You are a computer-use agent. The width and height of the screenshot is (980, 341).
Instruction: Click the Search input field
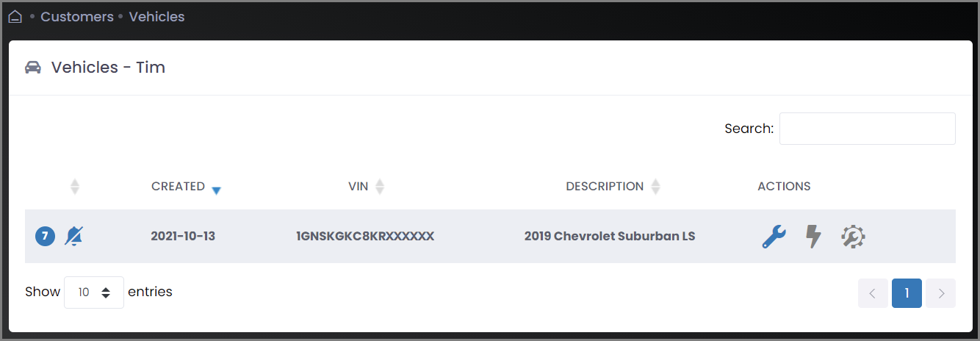point(867,129)
